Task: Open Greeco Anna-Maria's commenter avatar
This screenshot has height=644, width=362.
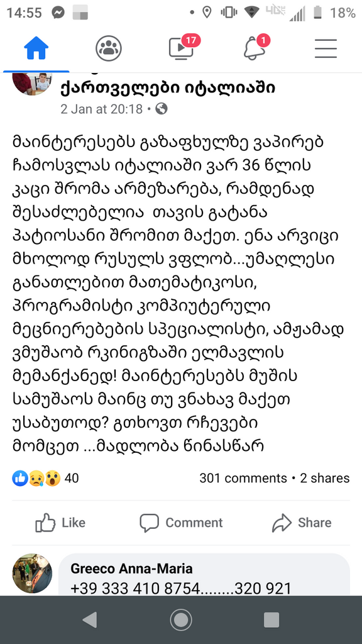Action: click(33, 574)
